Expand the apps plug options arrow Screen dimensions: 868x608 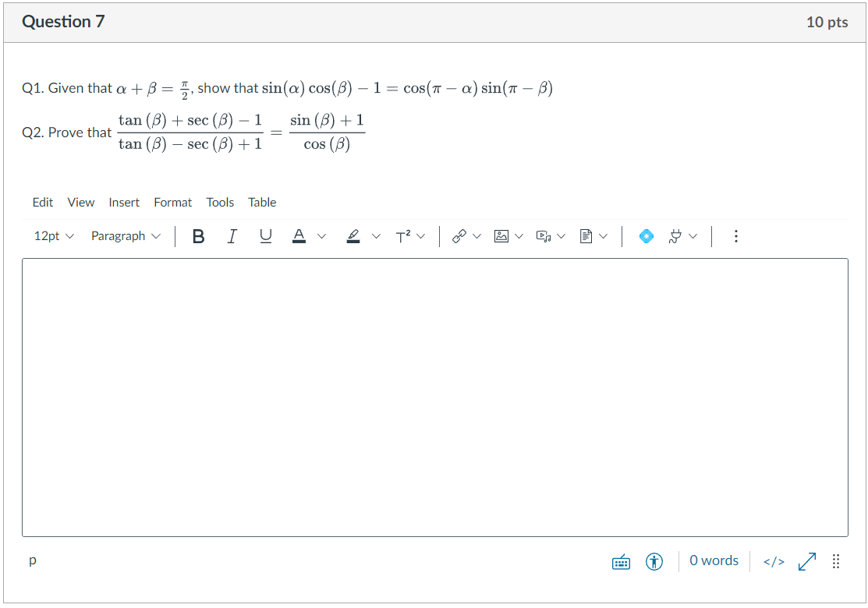click(x=693, y=236)
